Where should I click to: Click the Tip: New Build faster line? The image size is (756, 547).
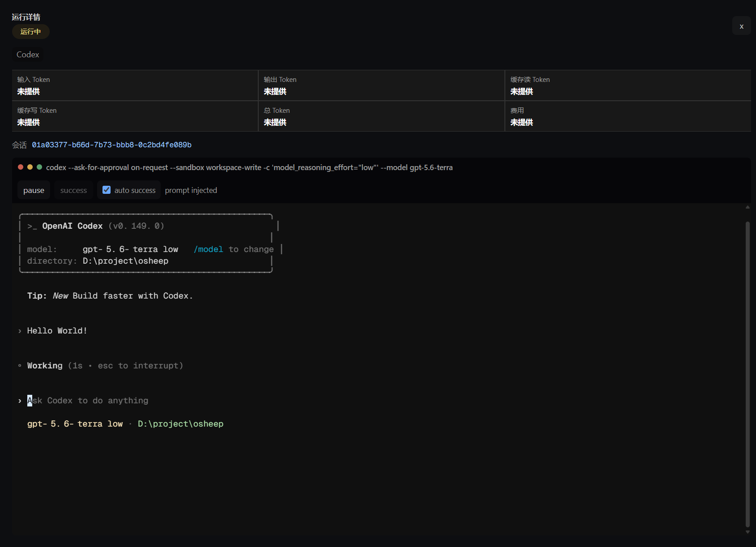[110, 296]
